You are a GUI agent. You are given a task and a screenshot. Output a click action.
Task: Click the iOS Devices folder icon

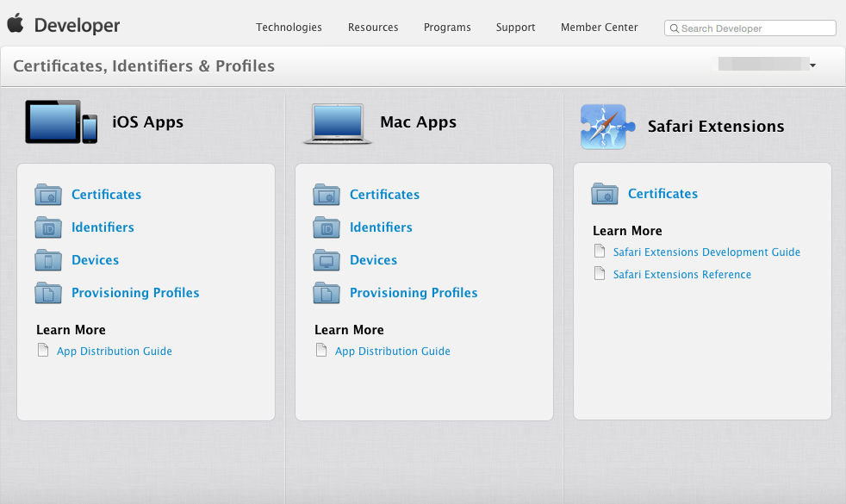(48, 260)
